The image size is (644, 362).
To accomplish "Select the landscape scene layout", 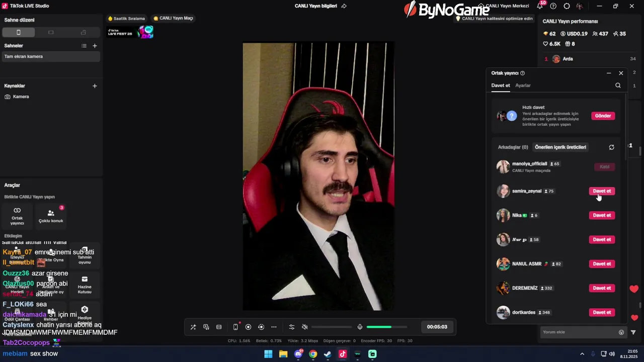I will 51,32.
